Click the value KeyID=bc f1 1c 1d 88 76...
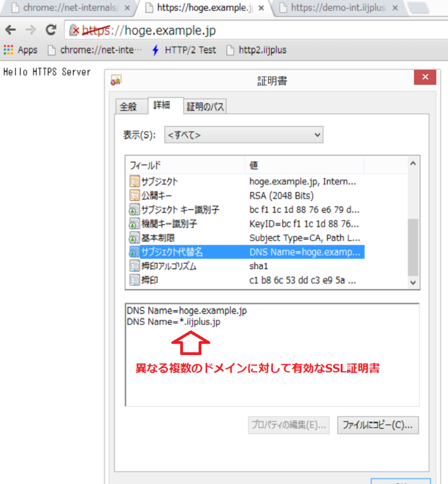 tap(304, 224)
